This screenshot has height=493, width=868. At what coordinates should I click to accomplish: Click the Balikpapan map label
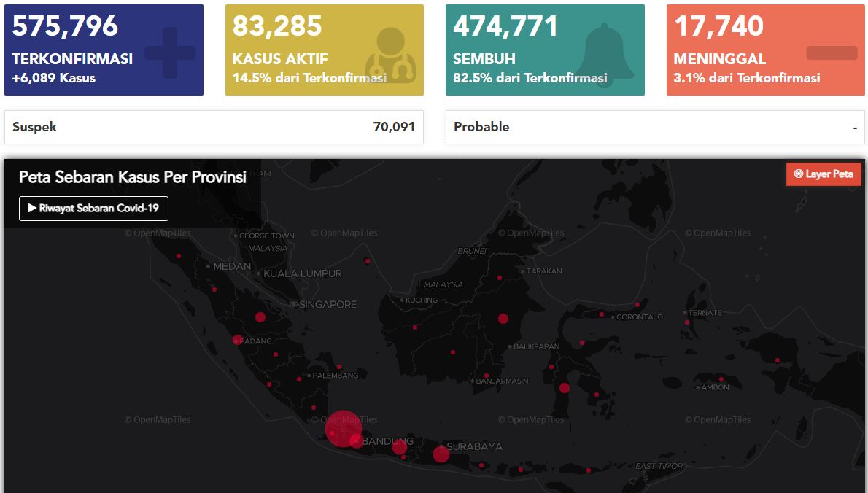[x=536, y=346]
